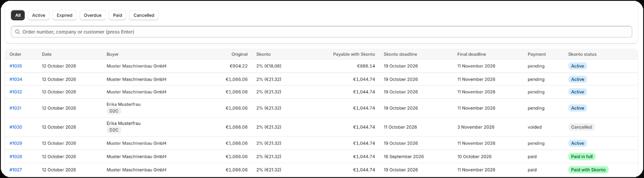Click the search magnifier icon
This screenshot has height=178, width=644.
point(18,32)
